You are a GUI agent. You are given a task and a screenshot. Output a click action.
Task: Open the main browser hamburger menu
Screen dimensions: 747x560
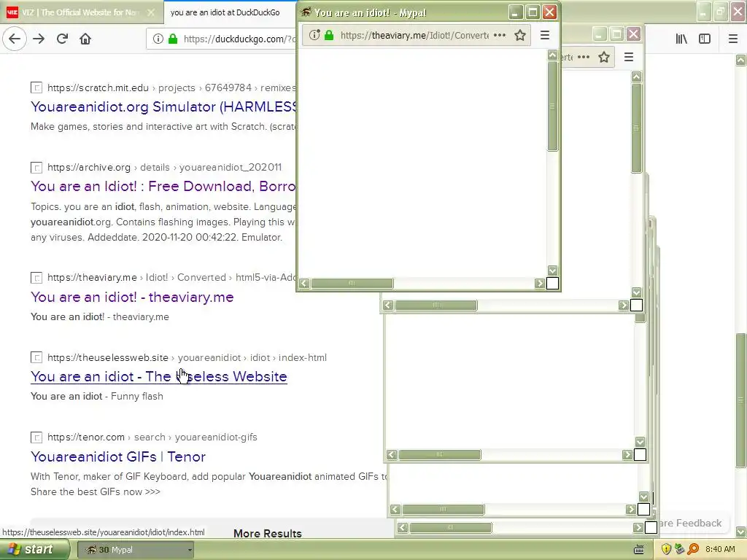pyautogui.click(x=733, y=39)
